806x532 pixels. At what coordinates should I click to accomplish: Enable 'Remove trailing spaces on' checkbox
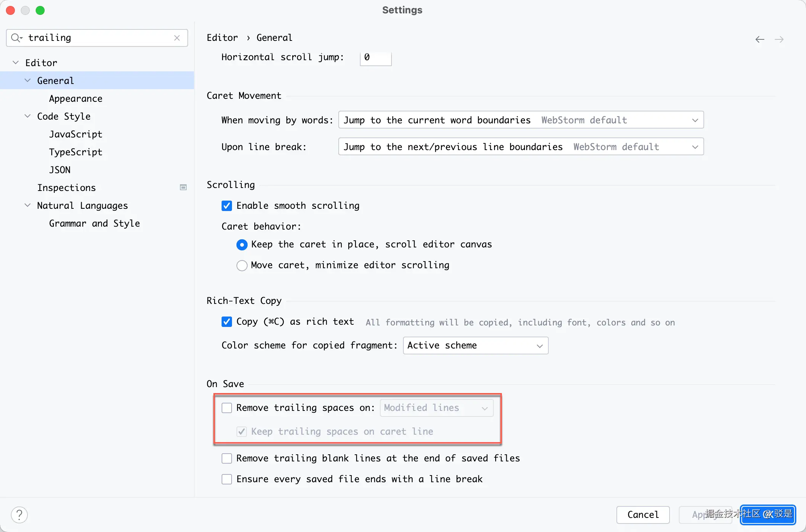point(227,408)
